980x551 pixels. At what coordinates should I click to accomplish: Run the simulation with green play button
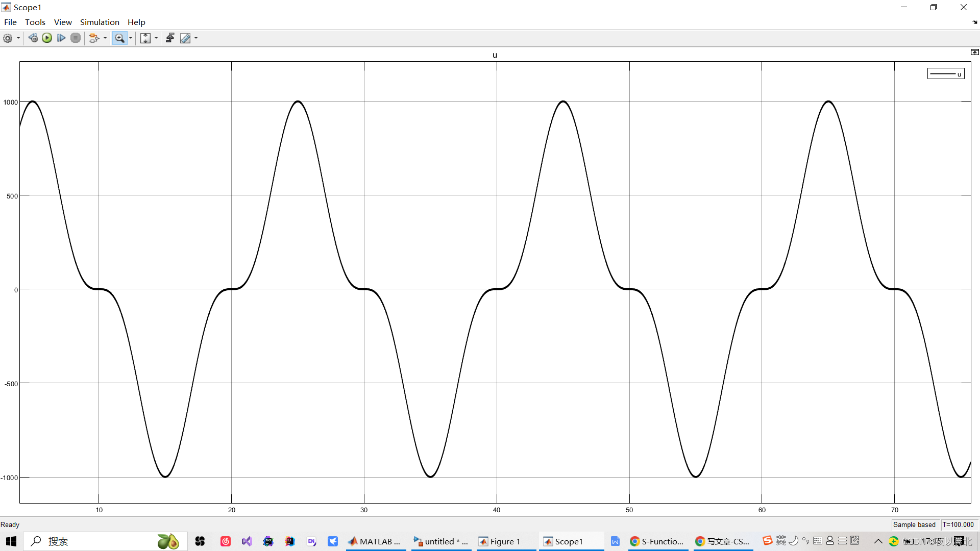point(47,38)
